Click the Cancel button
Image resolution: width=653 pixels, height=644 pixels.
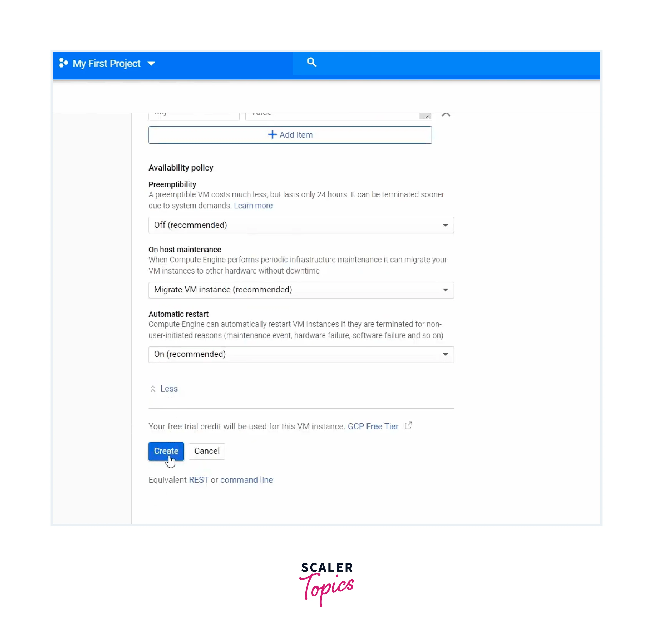(207, 451)
